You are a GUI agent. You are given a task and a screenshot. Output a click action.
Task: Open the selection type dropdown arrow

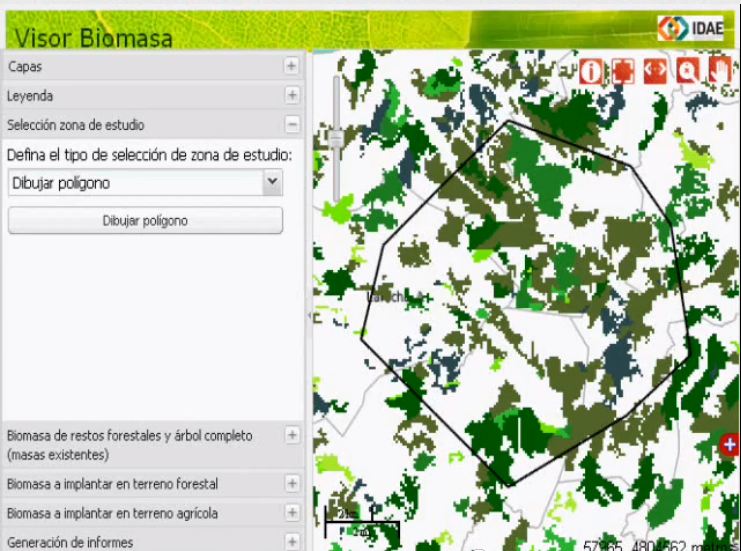click(x=271, y=183)
